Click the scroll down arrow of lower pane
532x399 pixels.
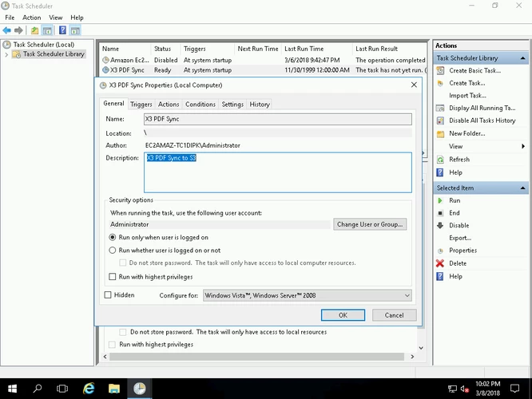coord(421,348)
